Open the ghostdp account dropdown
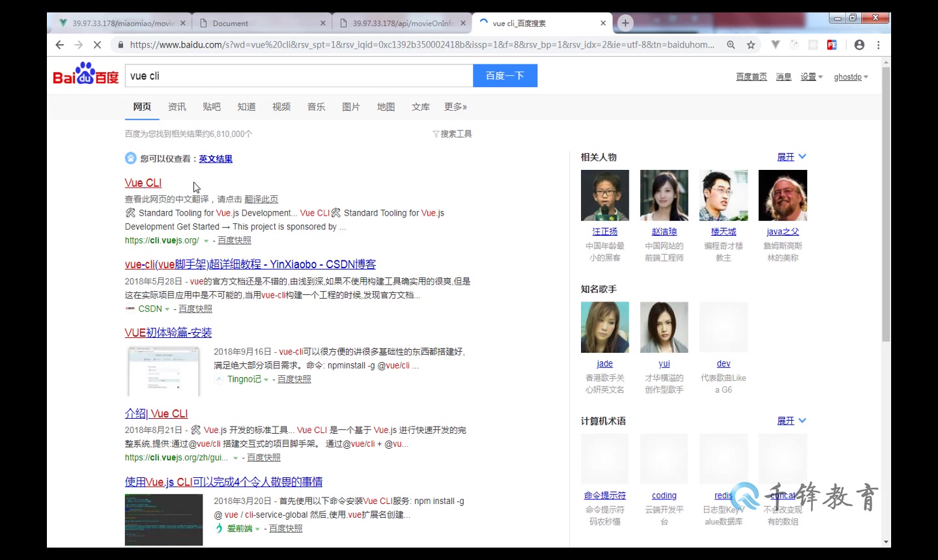The image size is (938, 560). click(851, 77)
